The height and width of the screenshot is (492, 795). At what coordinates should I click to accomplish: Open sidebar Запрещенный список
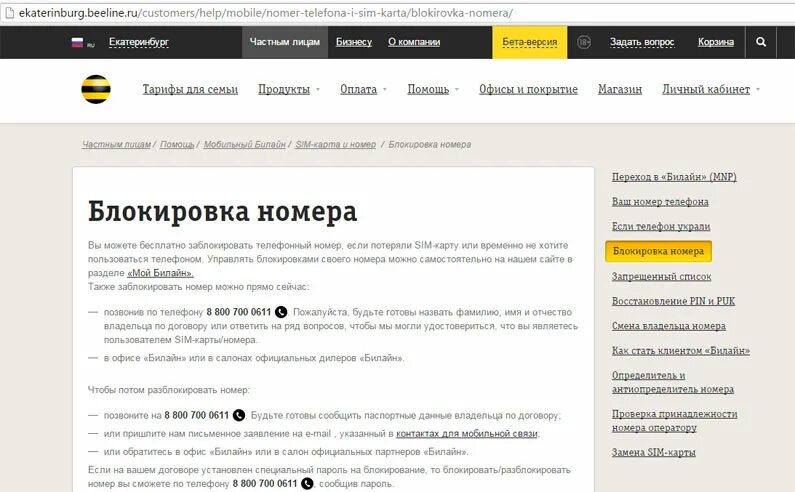point(661,276)
